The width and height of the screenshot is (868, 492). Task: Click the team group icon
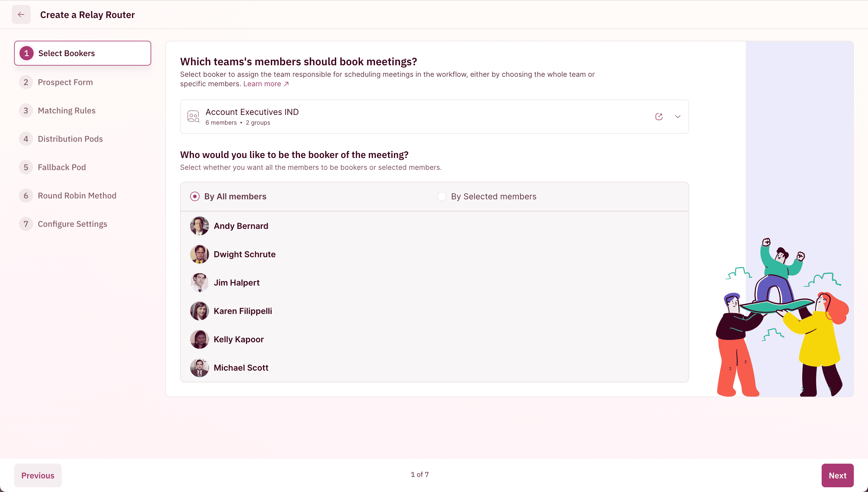[x=193, y=117]
